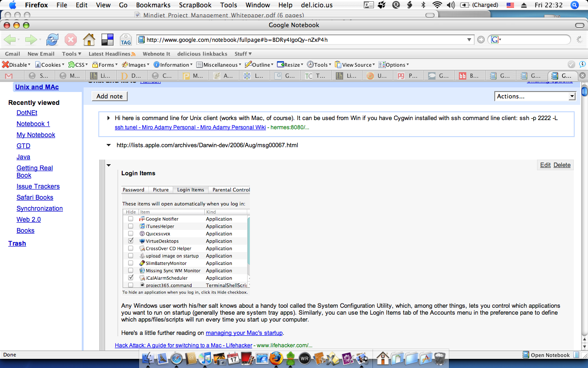Toggle Hide checkbox for Missing Sync WM Monitor
The width and height of the screenshot is (588, 368).
[131, 270]
